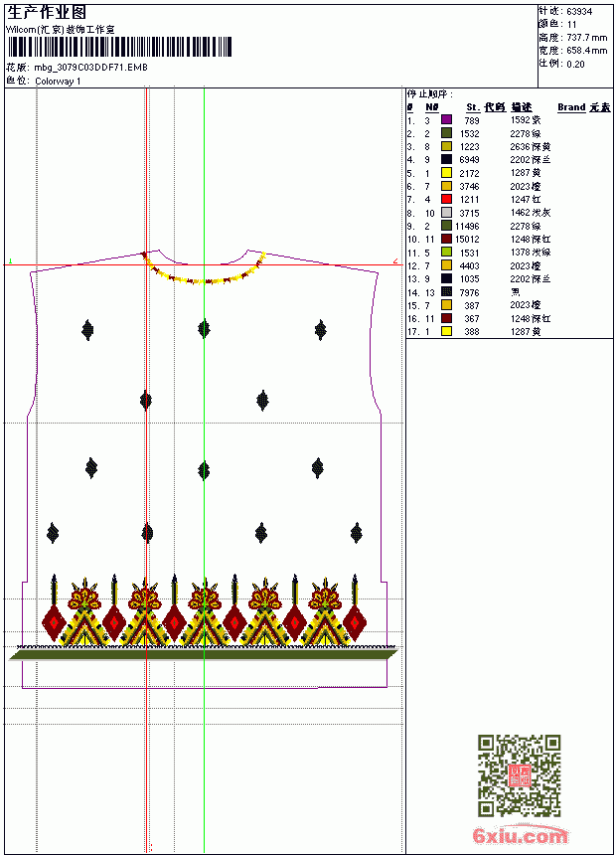This screenshot has height=855, width=616.
Task: Click the dark blue swatch of stop 13
Action: click(x=446, y=278)
